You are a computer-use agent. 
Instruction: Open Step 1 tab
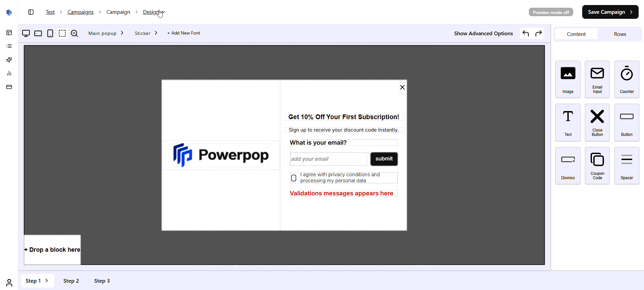[x=37, y=281]
